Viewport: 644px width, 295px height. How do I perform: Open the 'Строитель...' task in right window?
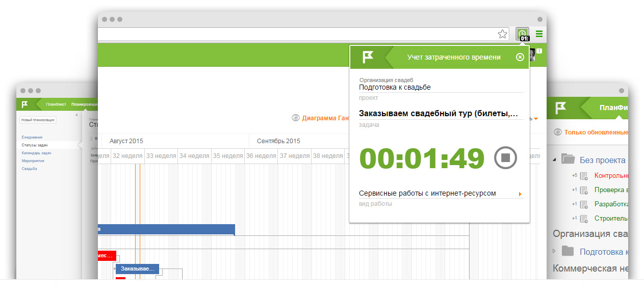click(611, 219)
